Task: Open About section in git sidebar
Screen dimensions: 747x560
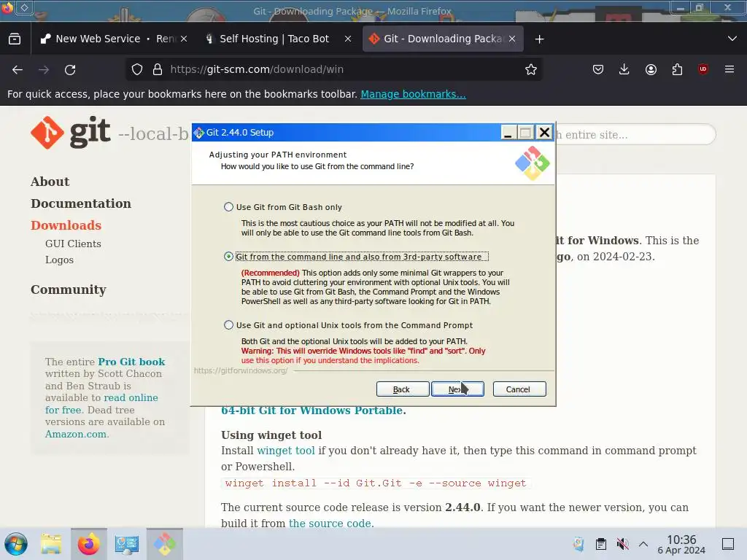Action: (50, 182)
